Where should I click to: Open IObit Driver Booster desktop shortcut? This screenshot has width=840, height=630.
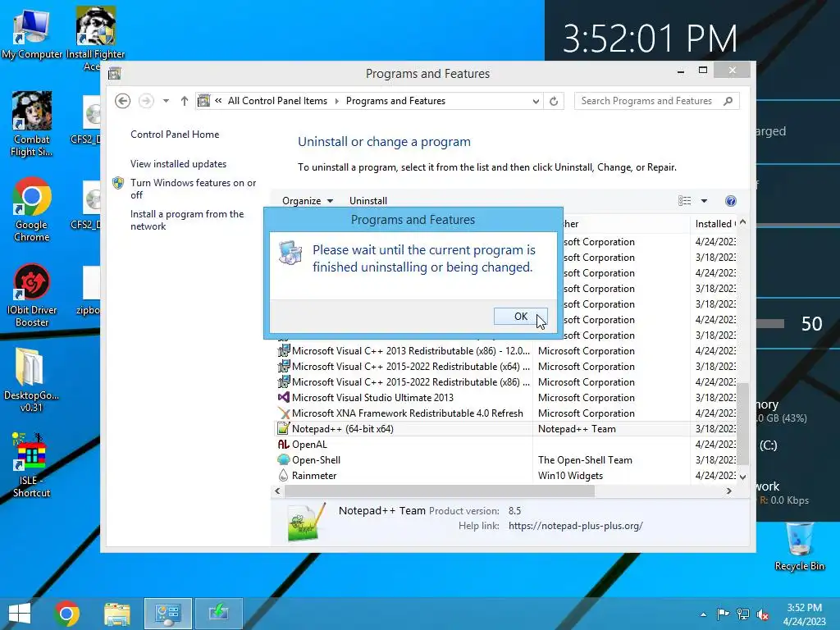point(32,295)
